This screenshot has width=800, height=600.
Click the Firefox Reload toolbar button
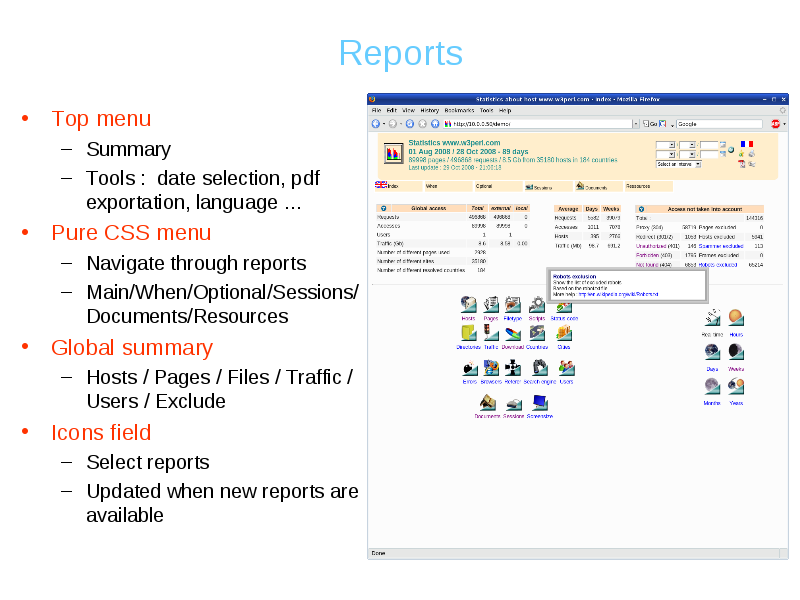[x=410, y=124]
